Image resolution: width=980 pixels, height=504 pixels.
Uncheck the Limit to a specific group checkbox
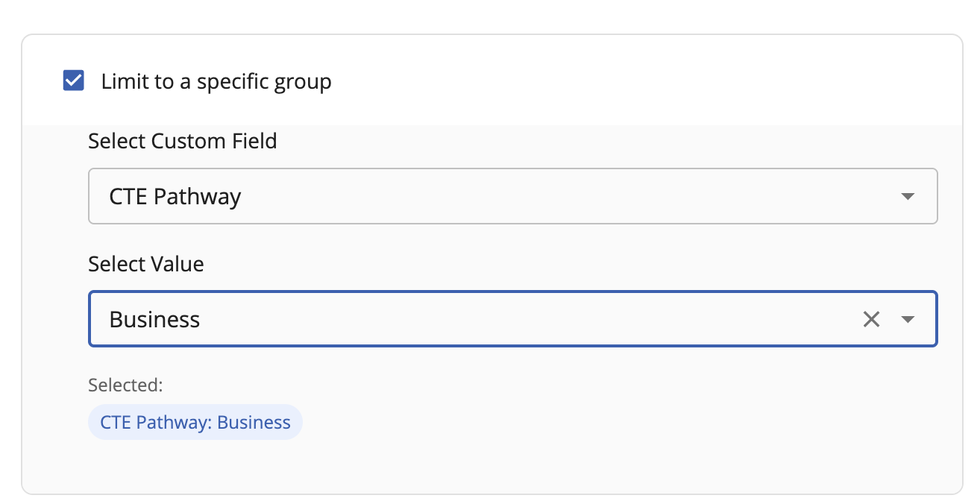tap(74, 81)
